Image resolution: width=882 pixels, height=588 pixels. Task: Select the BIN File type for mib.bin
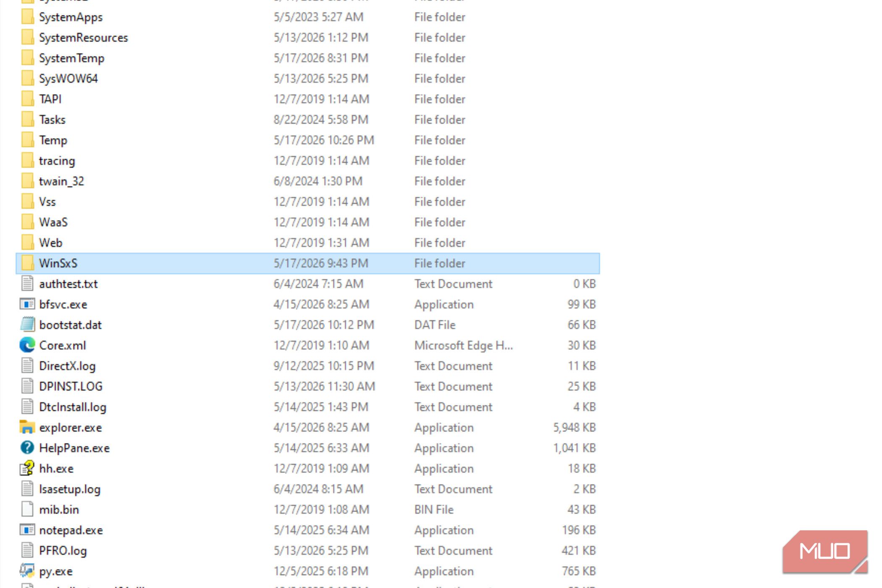coord(434,509)
